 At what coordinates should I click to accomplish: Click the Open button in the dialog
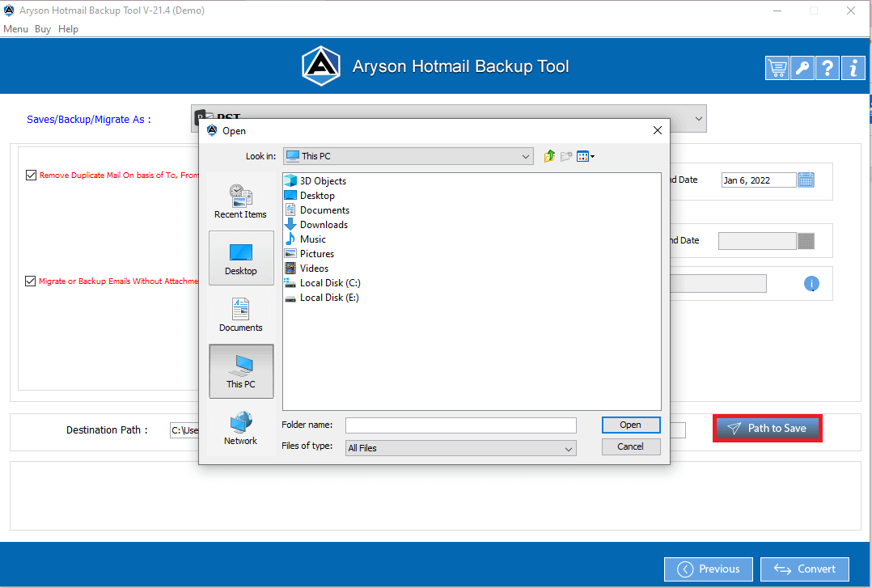tap(631, 425)
